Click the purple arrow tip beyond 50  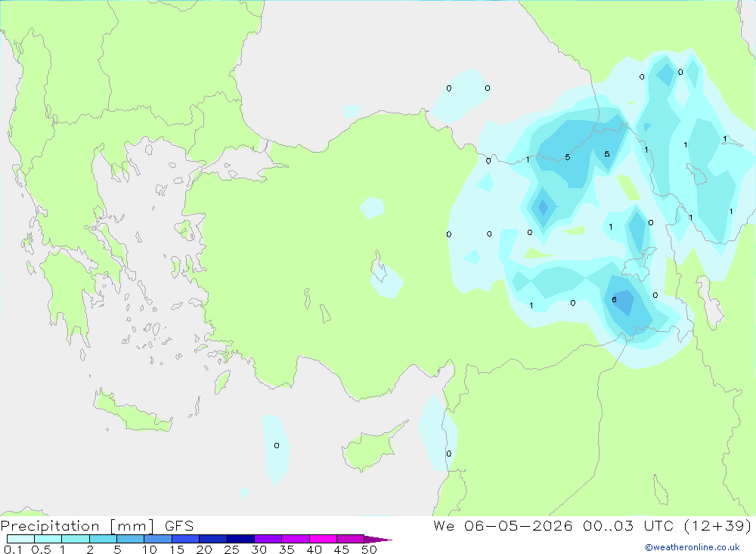pos(378,540)
